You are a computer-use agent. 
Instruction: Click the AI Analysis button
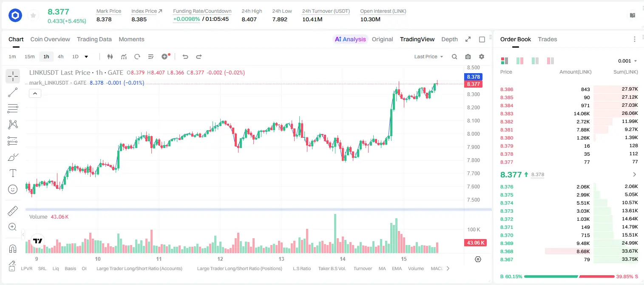tap(350, 39)
